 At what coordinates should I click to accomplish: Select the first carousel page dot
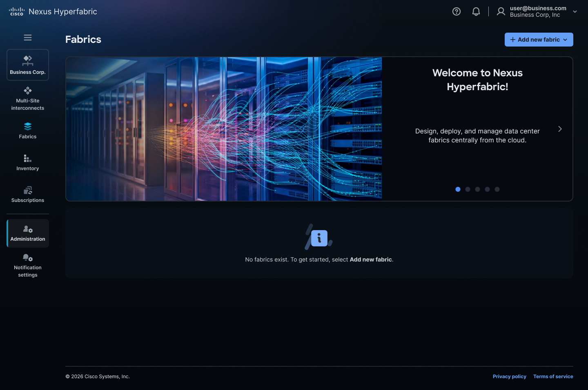(458, 189)
